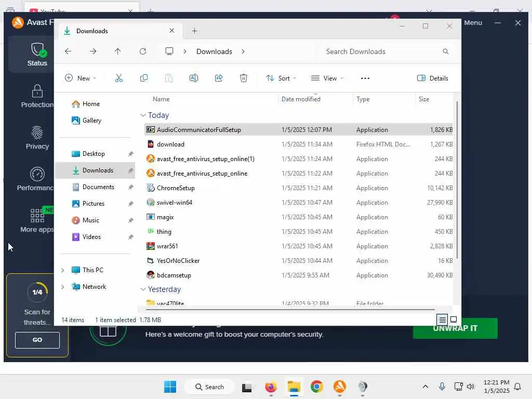Select the ChromeSetup file
This screenshot has height=399, width=532.
[299, 188]
